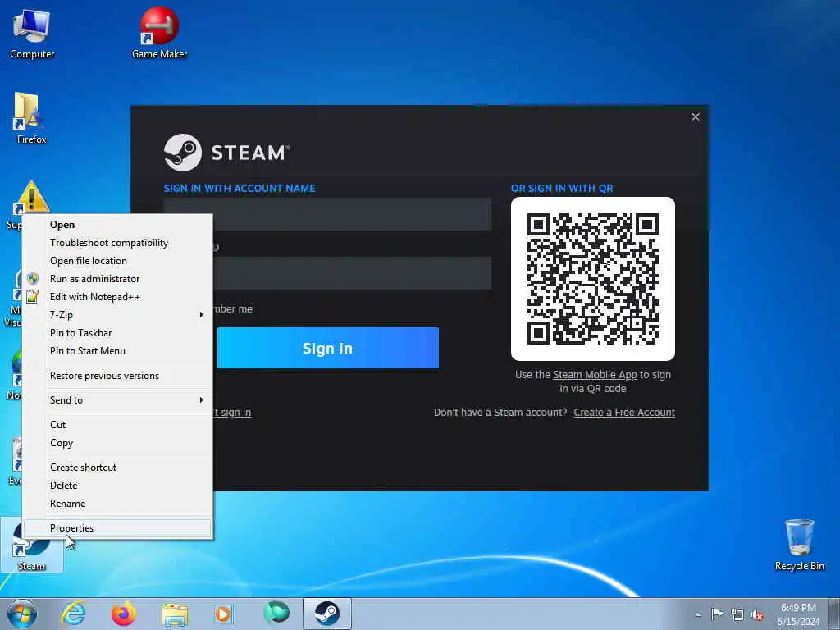Expand the Send to submenu

(x=117, y=400)
